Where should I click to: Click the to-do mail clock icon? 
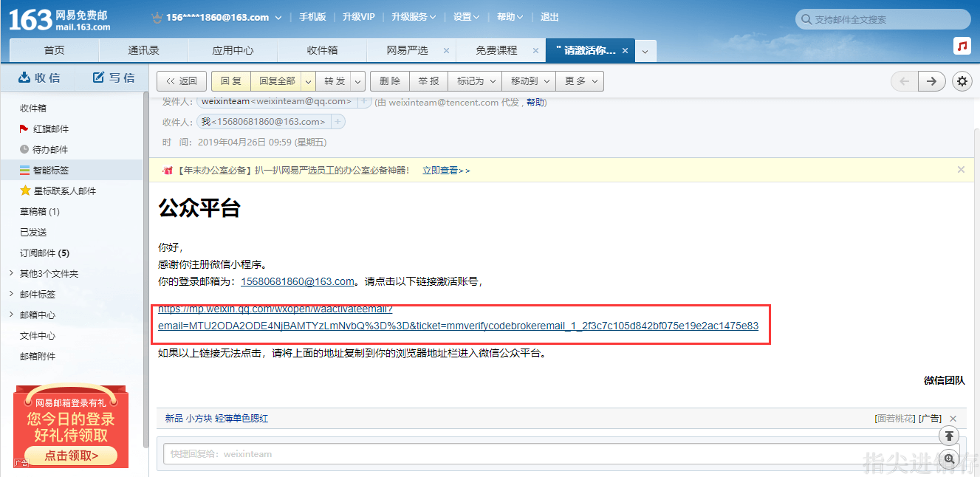coord(24,149)
